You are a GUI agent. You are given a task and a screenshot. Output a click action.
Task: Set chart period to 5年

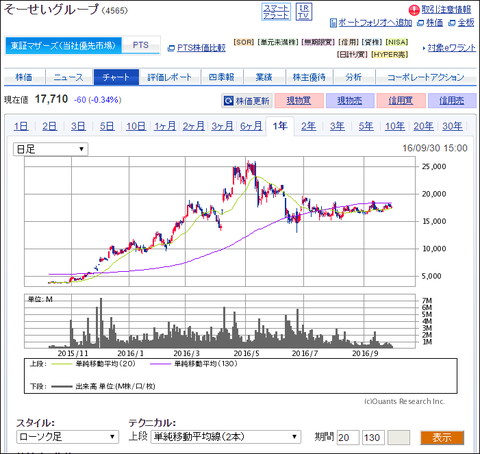click(366, 126)
